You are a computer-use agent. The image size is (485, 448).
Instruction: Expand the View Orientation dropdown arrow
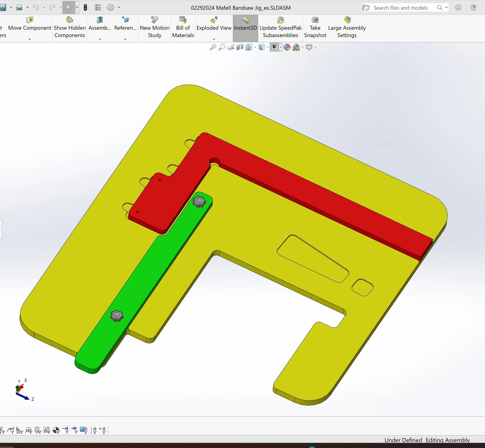255,48
